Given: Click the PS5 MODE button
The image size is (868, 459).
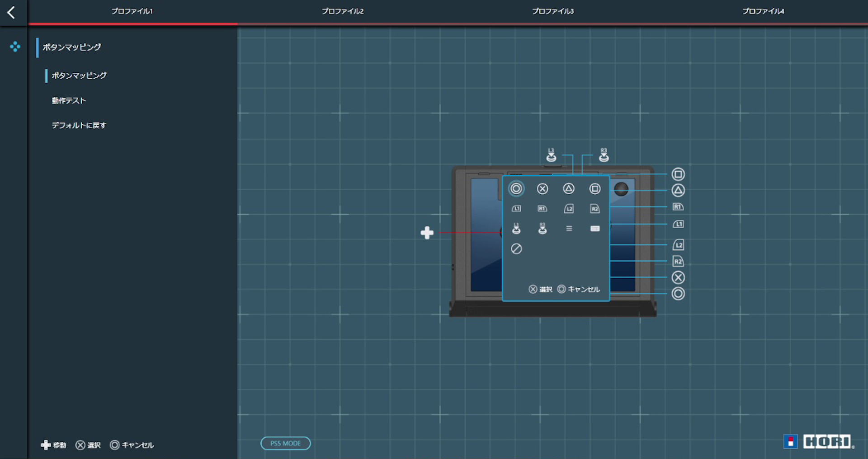Looking at the screenshot, I should coord(286,443).
